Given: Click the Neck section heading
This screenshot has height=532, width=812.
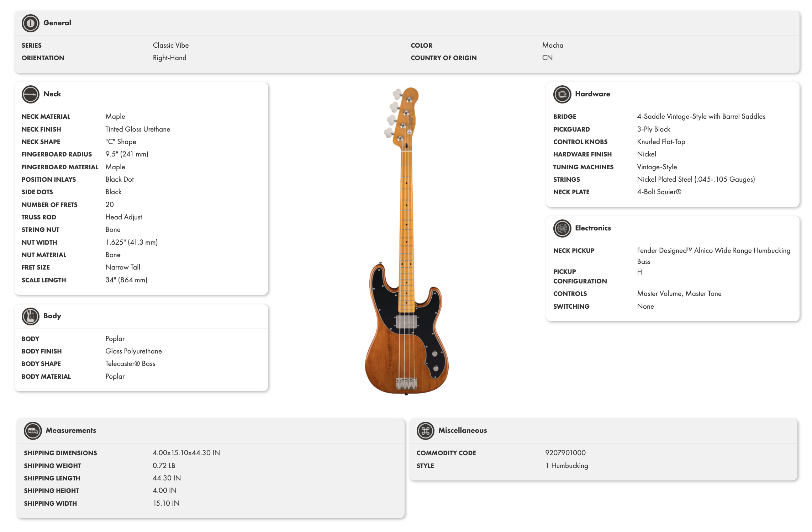Looking at the screenshot, I should (x=52, y=94).
